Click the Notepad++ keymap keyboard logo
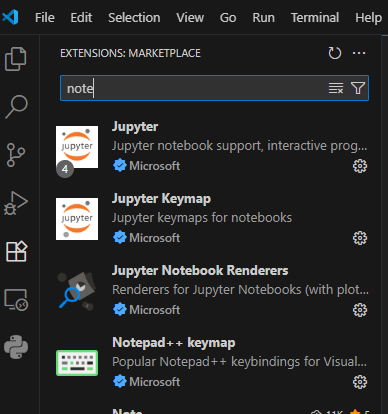The height and width of the screenshot is (414, 388). pyautogui.click(x=77, y=363)
